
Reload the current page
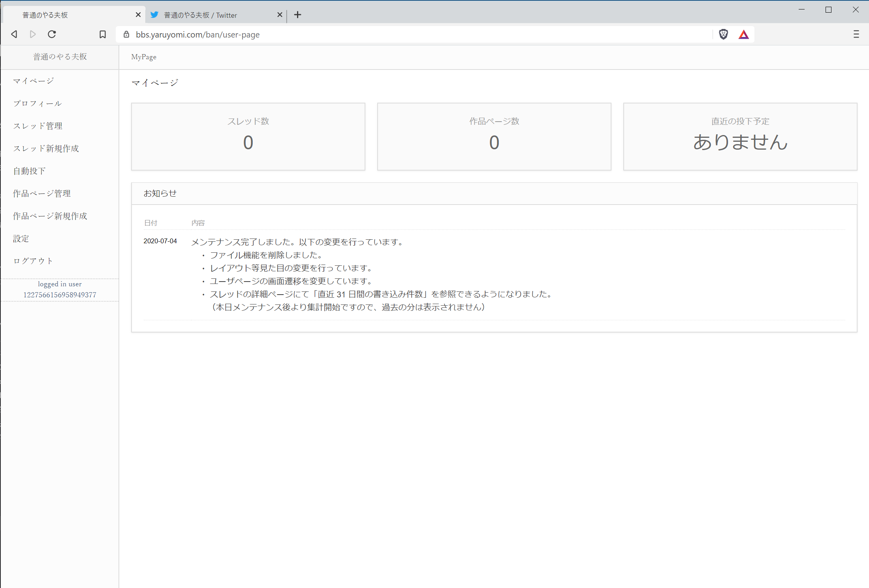coord(52,34)
